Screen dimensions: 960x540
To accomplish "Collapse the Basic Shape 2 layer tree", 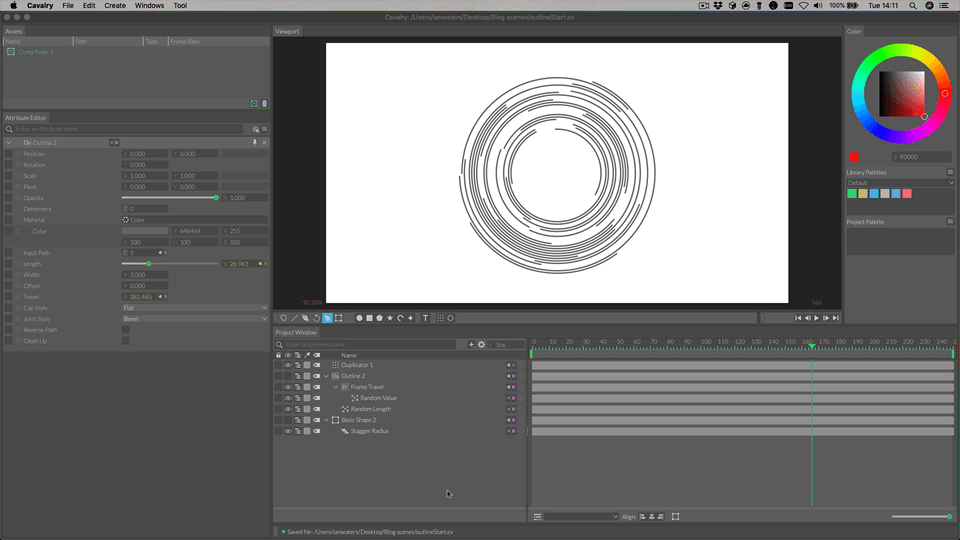I will pos(326,421).
